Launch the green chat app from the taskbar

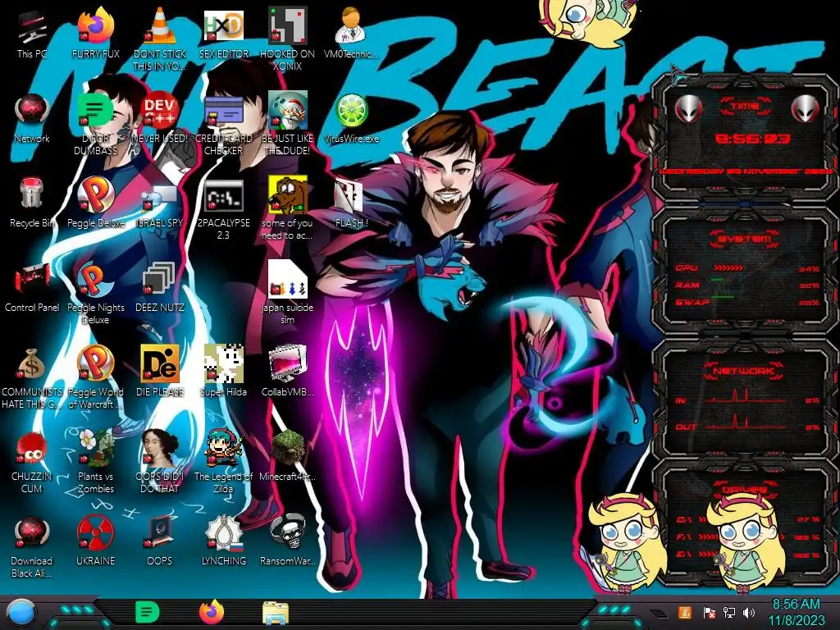point(148,612)
